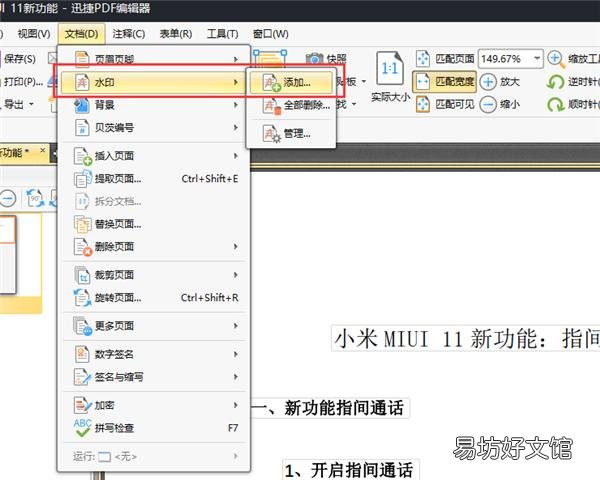The image size is (600, 480).
Task: Click the text 1、开启指间通话
Action: pos(349,470)
